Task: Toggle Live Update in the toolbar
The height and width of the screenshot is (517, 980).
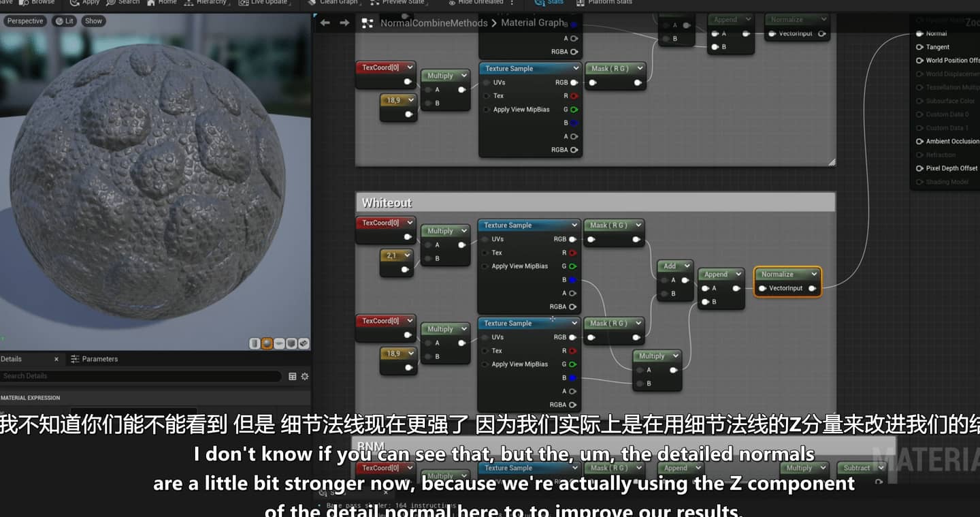Action: [x=265, y=3]
